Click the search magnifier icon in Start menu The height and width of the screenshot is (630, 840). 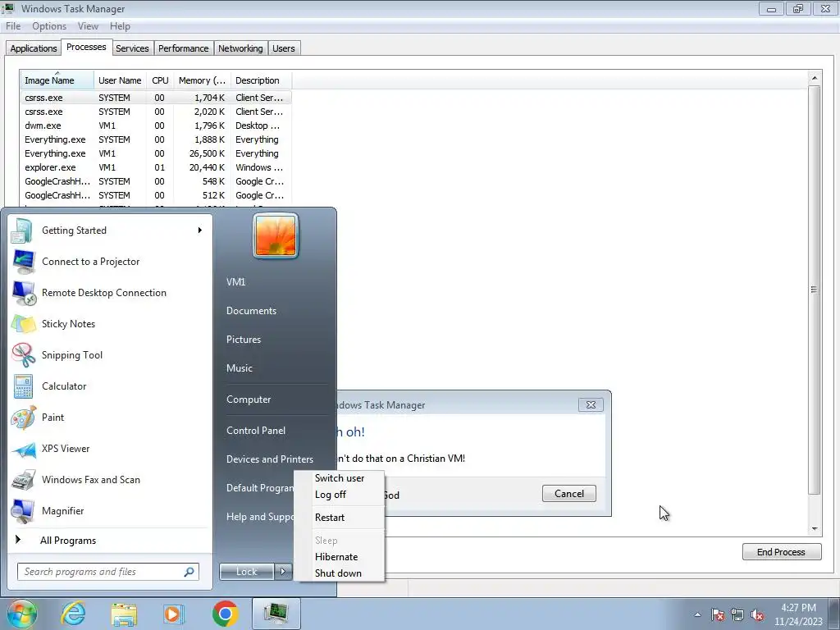click(x=189, y=572)
